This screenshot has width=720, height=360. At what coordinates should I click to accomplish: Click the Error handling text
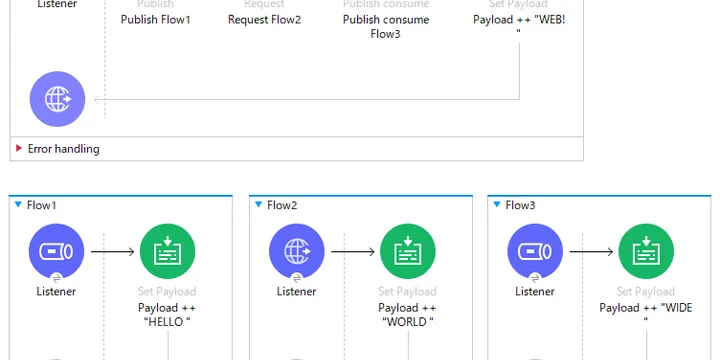point(63,149)
